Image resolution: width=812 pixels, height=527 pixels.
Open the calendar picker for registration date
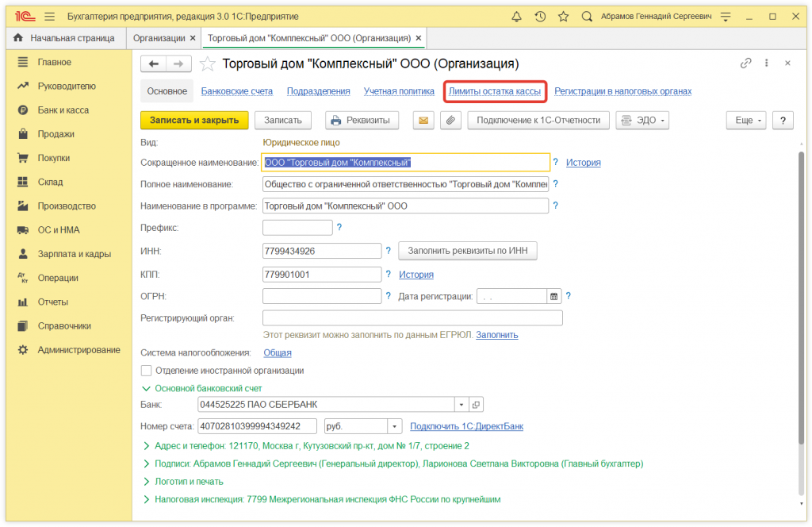coord(553,296)
